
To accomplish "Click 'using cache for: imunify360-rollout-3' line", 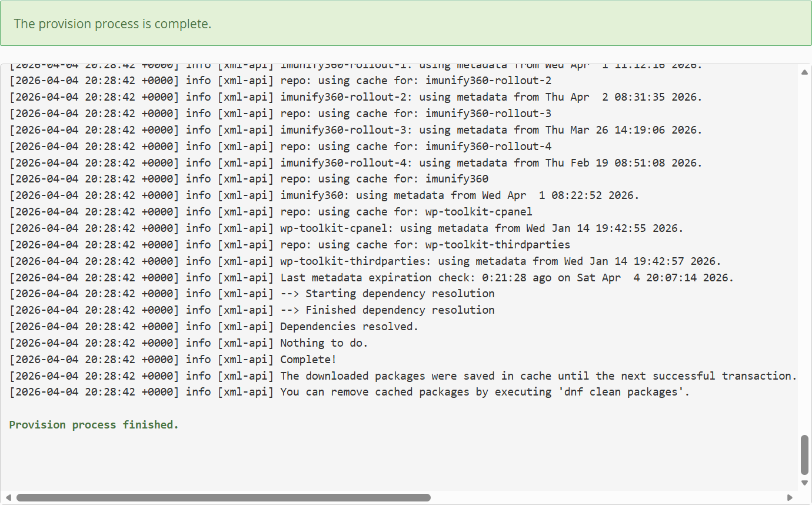I will [x=415, y=113].
